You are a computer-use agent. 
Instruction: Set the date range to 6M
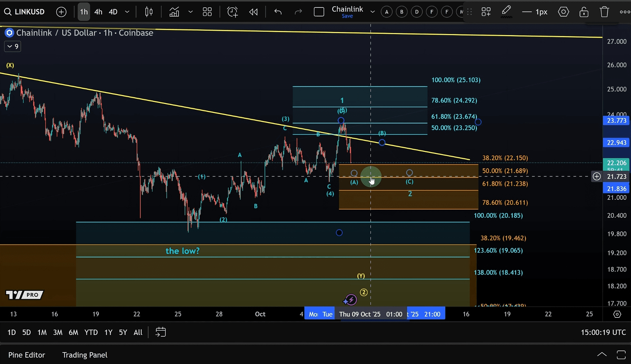(73, 333)
